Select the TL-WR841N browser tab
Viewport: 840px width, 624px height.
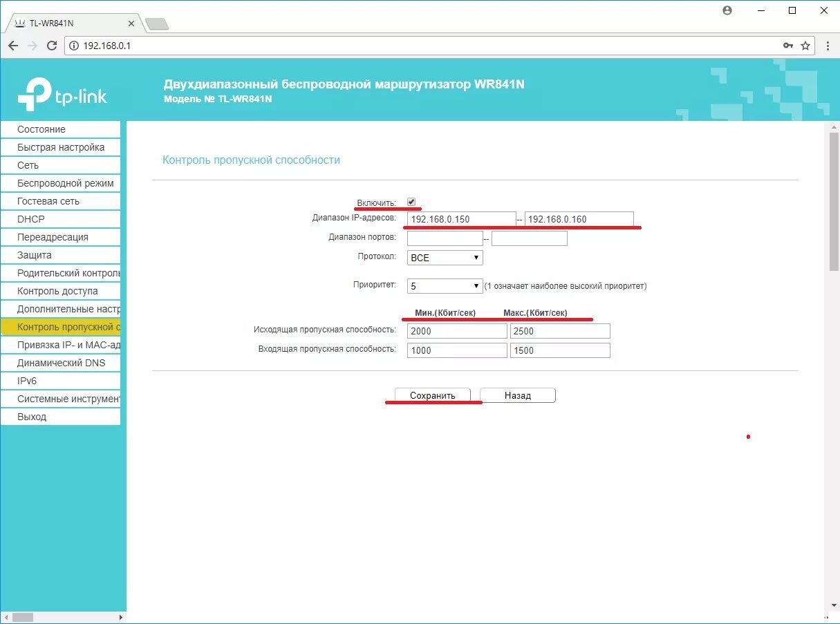[73, 23]
